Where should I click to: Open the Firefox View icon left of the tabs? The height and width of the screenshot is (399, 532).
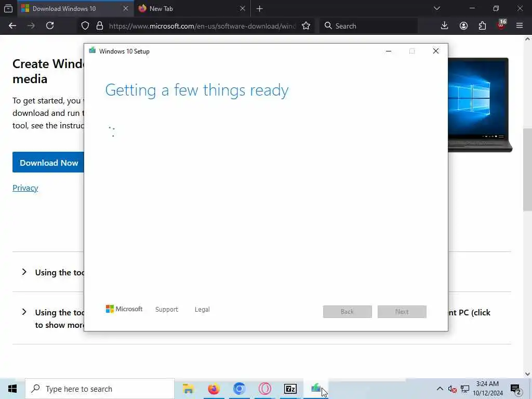8,8
